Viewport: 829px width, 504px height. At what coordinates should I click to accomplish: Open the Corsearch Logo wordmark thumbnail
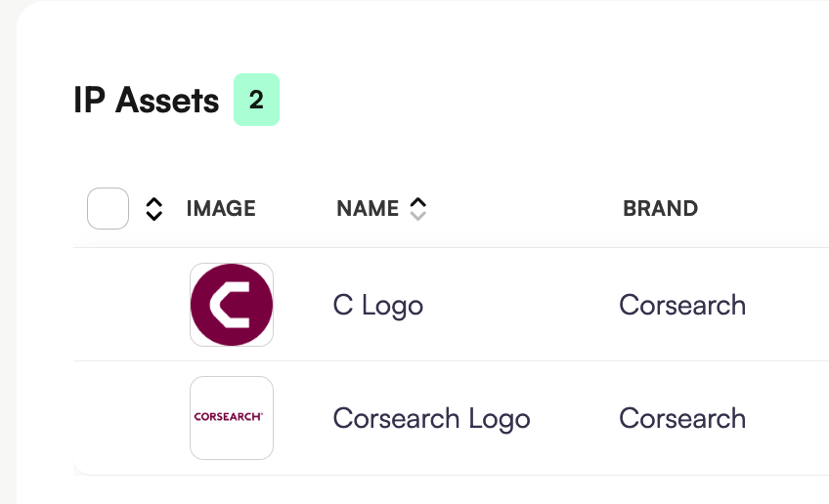click(x=232, y=418)
